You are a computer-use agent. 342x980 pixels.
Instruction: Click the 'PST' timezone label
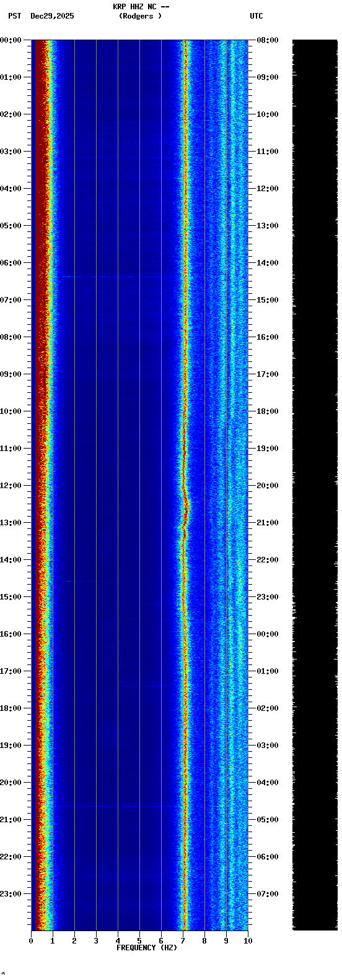[14, 16]
